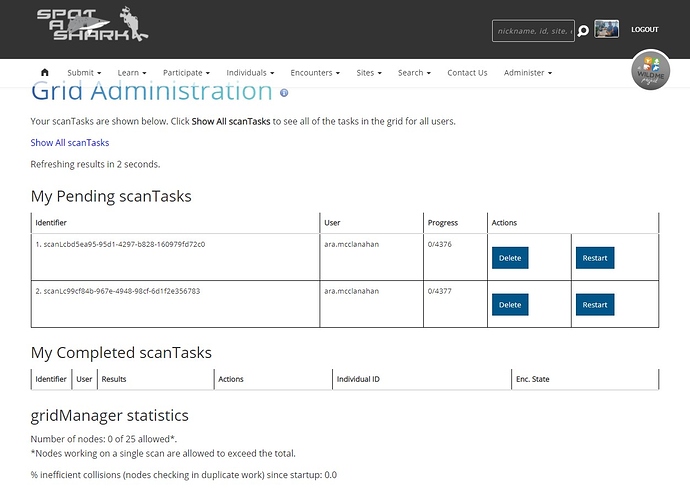
Task: Click the magnifier search icon
Action: click(x=583, y=31)
